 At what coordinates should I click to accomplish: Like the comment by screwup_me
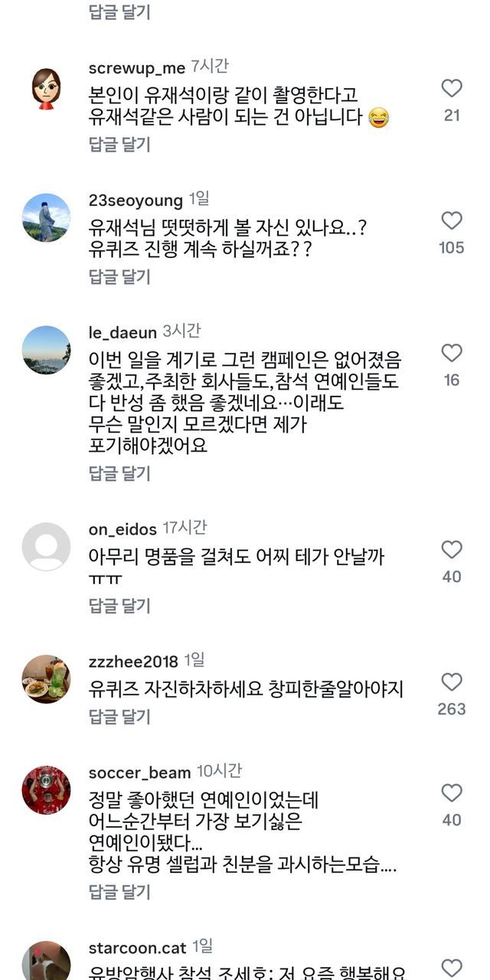[x=452, y=89]
